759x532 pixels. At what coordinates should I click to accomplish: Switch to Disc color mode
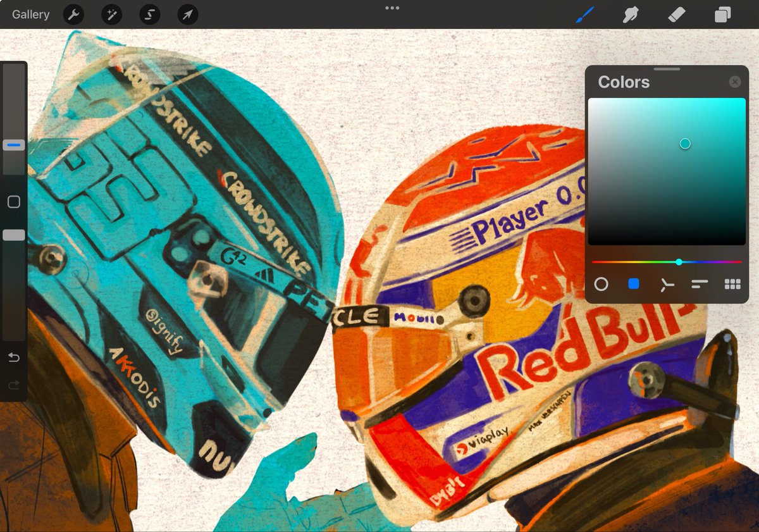pos(601,284)
